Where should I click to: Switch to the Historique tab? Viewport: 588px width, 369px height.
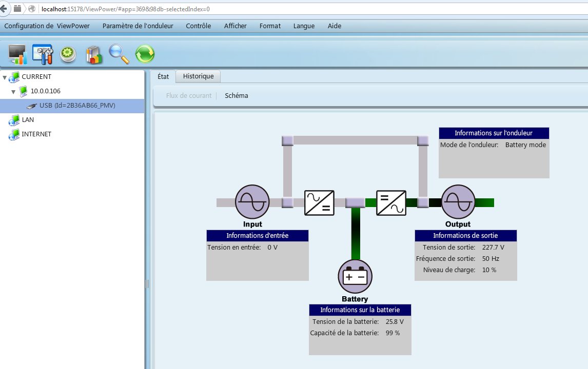coord(198,76)
